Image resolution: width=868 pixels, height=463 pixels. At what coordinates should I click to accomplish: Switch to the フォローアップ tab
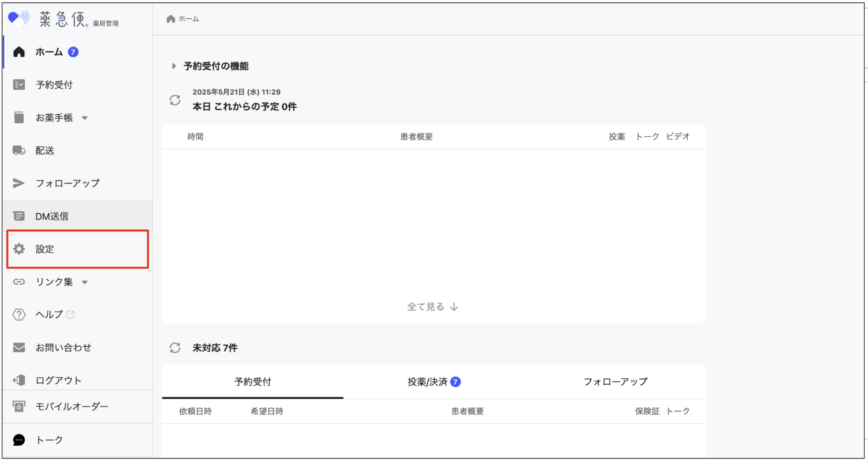click(x=616, y=381)
